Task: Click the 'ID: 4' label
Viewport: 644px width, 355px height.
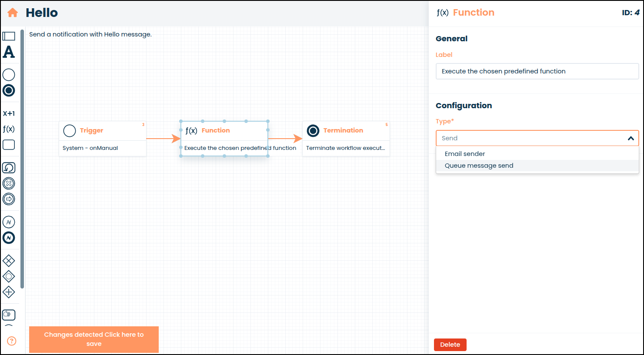Action: [631, 13]
